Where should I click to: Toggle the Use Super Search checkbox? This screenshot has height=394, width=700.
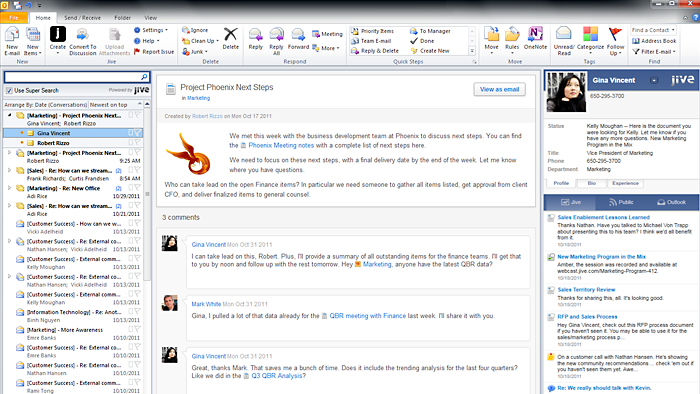coord(9,91)
